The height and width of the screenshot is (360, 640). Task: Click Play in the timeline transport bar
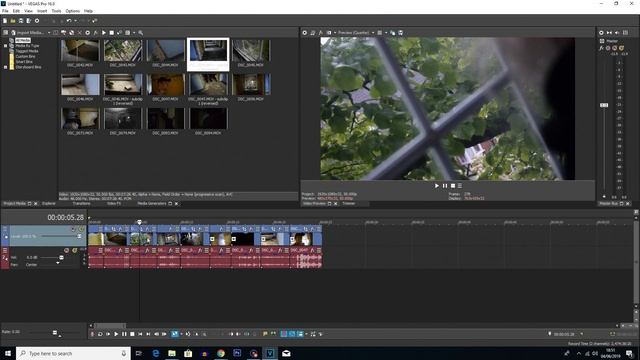coord(116,334)
